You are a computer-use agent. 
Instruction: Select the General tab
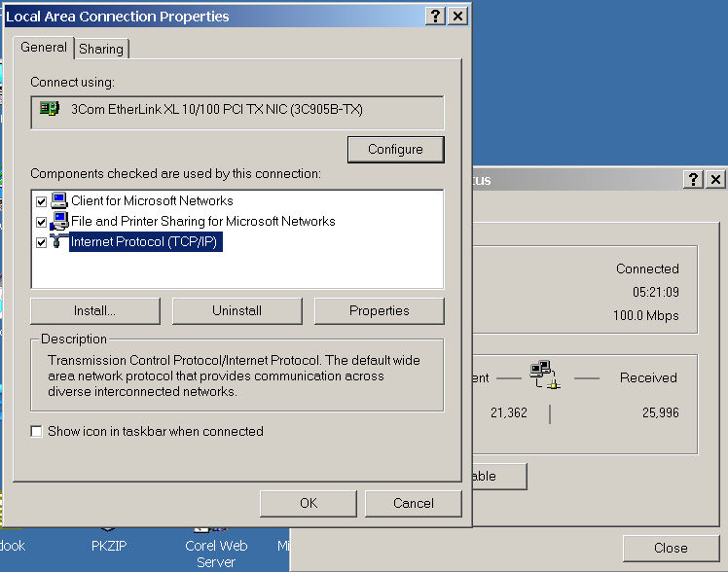click(x=44, y=48)
